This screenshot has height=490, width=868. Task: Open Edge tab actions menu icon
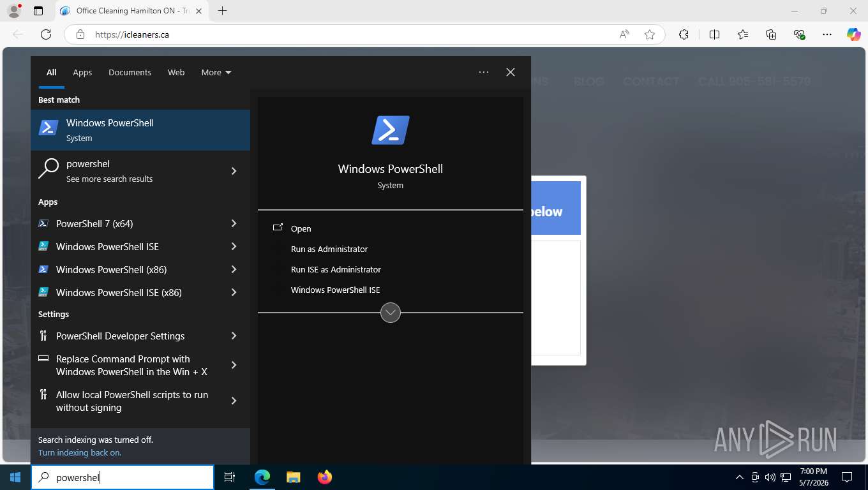click(x=38, y=11)
